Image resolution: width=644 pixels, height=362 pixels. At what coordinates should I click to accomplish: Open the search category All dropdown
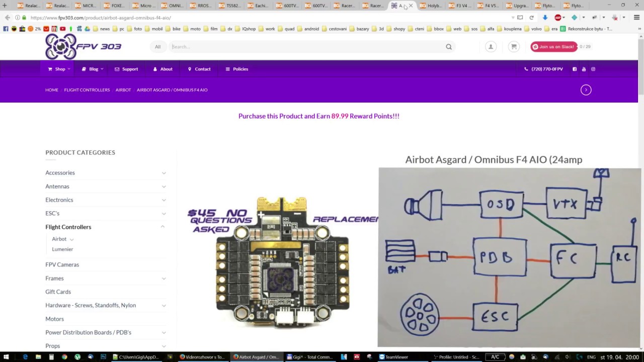click(x=157, y=47)
